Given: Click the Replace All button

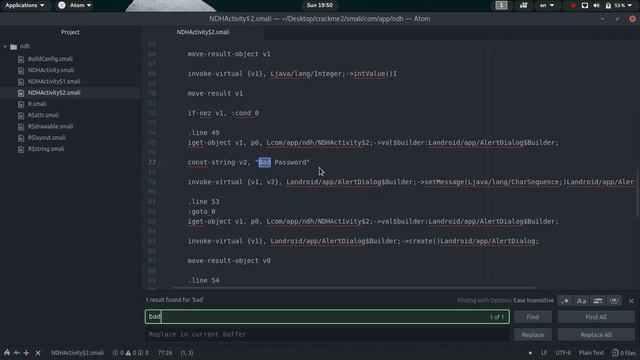Looking at the screenshot, I should point(596,335).
